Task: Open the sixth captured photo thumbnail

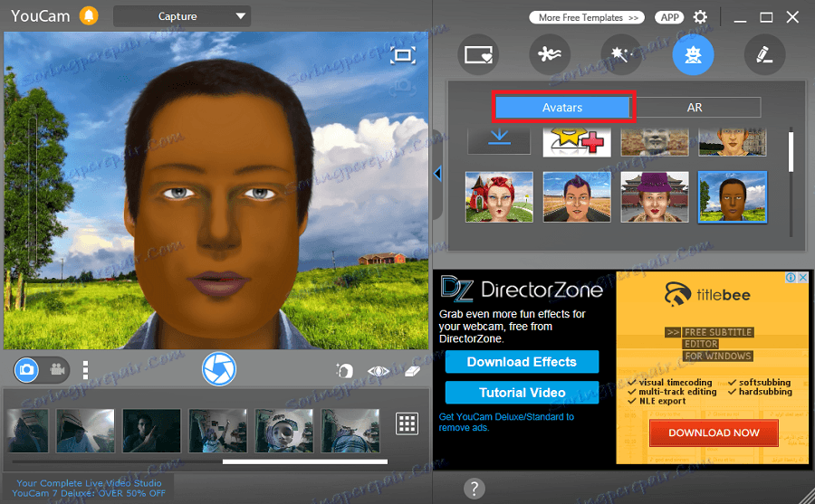Action: click(x=350, y=431)
